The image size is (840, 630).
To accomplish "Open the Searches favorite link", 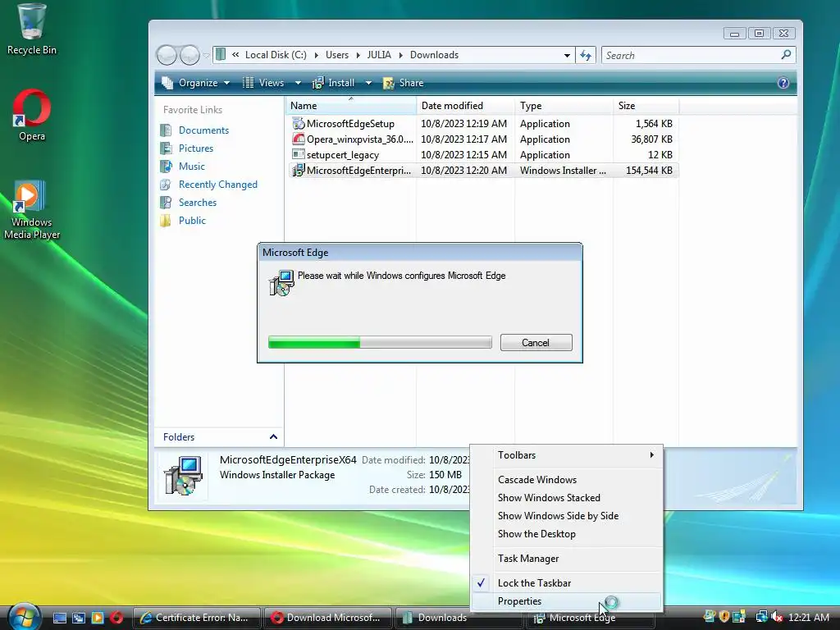I will pos(198,203).
